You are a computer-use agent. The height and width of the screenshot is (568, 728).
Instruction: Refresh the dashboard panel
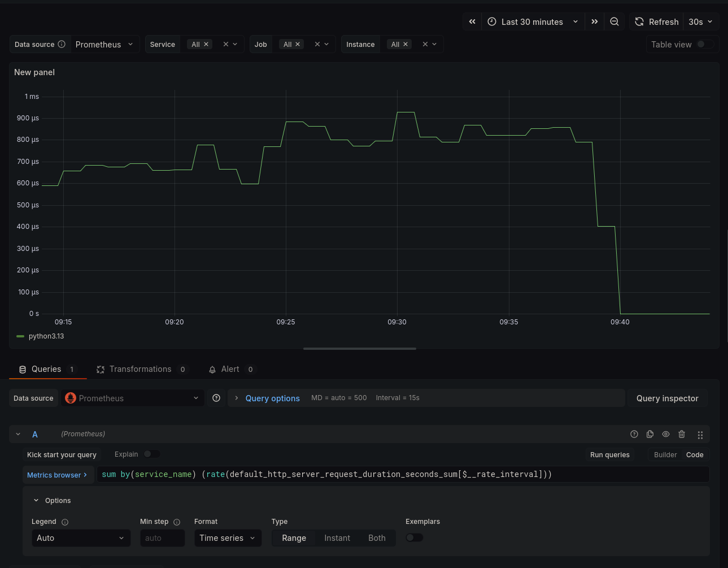[x=656, y=21]
